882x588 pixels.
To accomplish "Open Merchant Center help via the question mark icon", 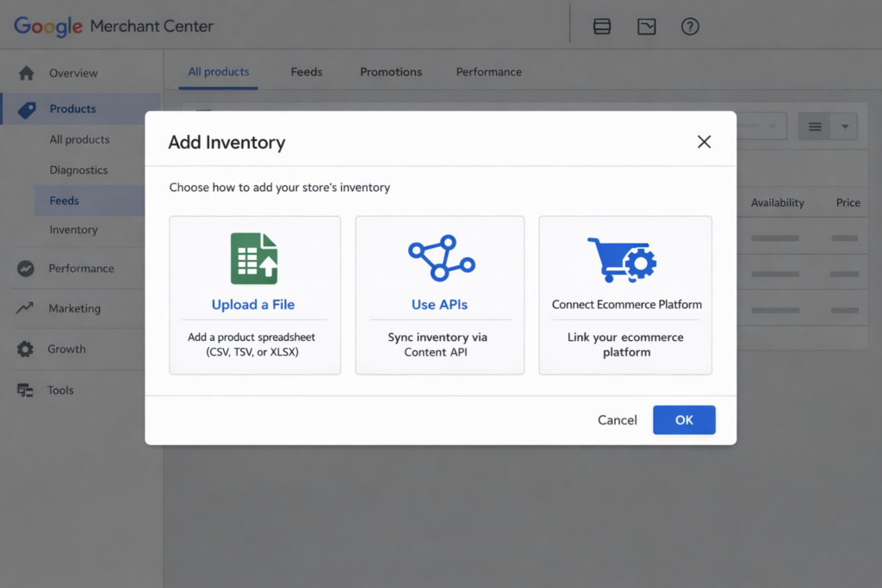I will click(690, 27).
